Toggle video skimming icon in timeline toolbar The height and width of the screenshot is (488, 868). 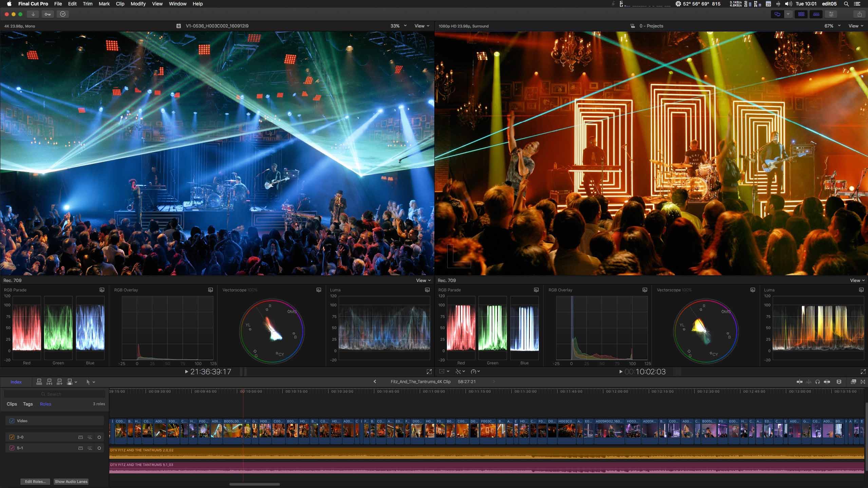pos(799,382)
